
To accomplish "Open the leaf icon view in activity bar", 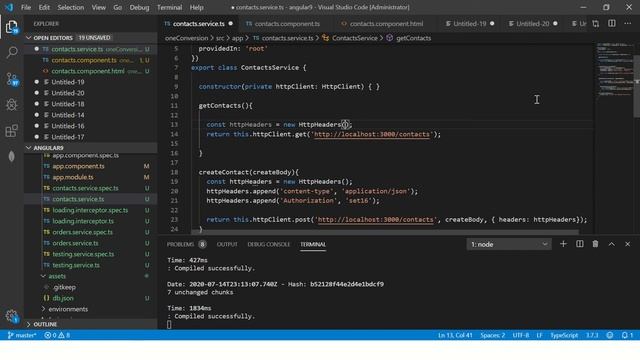I will click(12, 156).
